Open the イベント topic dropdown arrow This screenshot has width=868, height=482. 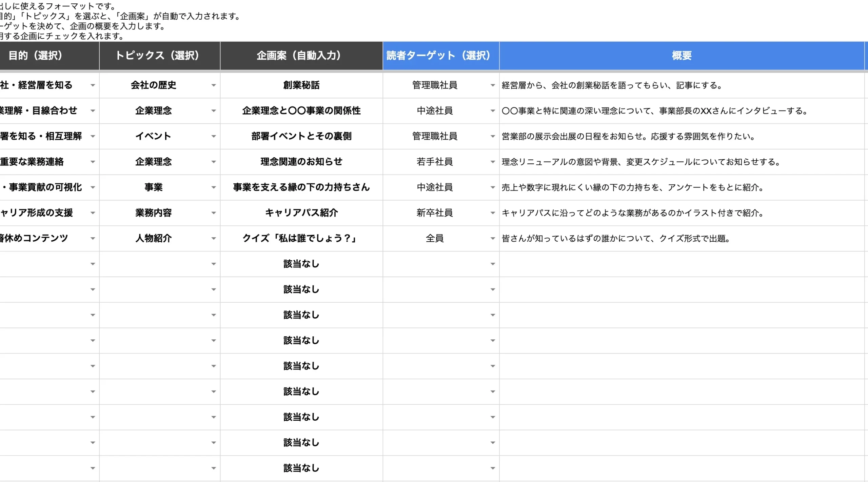tap(213, 136)
